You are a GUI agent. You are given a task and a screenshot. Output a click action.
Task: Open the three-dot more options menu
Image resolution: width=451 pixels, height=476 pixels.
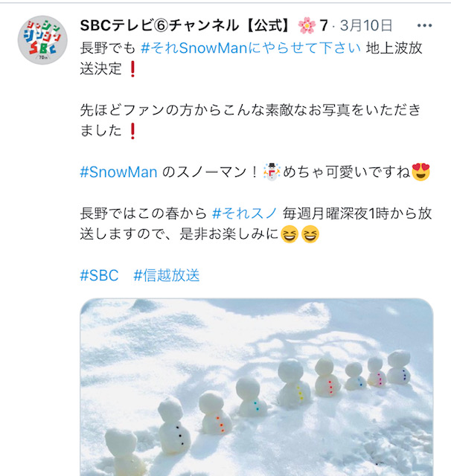coord(424,25)
